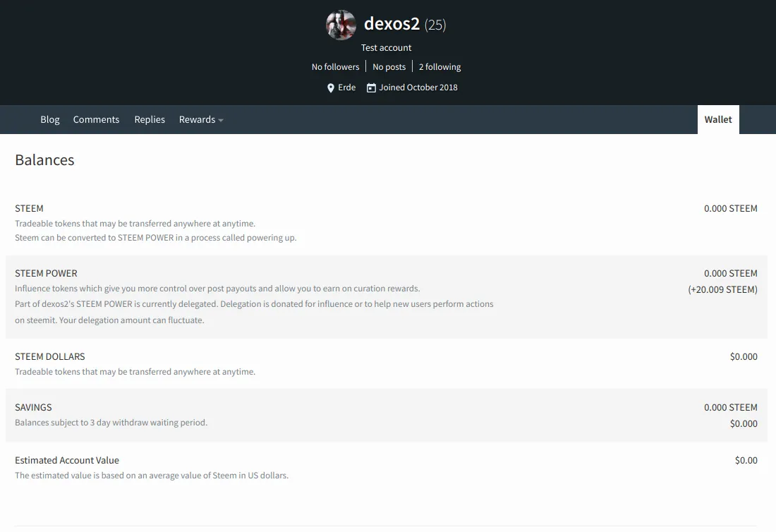776x532 pixels.
Task: Open the 0.000 STEEM balance in STEEM POWER row
Action: 730,273
